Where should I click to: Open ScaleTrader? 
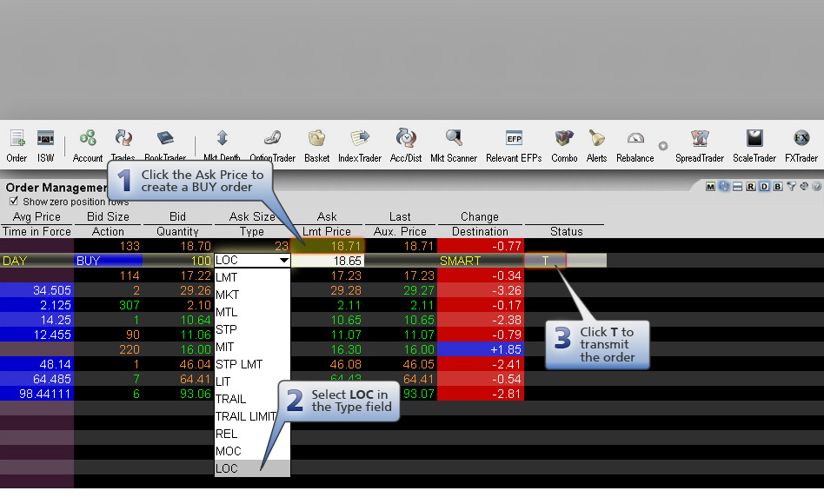[x=754, y=146]
